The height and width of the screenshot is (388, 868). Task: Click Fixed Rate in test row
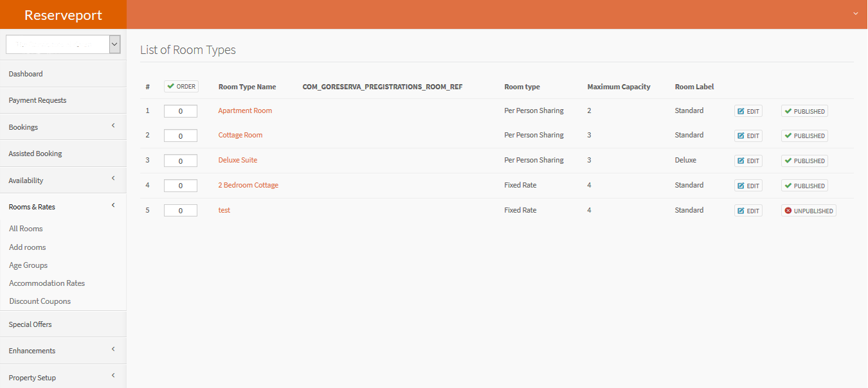(520, 210)
